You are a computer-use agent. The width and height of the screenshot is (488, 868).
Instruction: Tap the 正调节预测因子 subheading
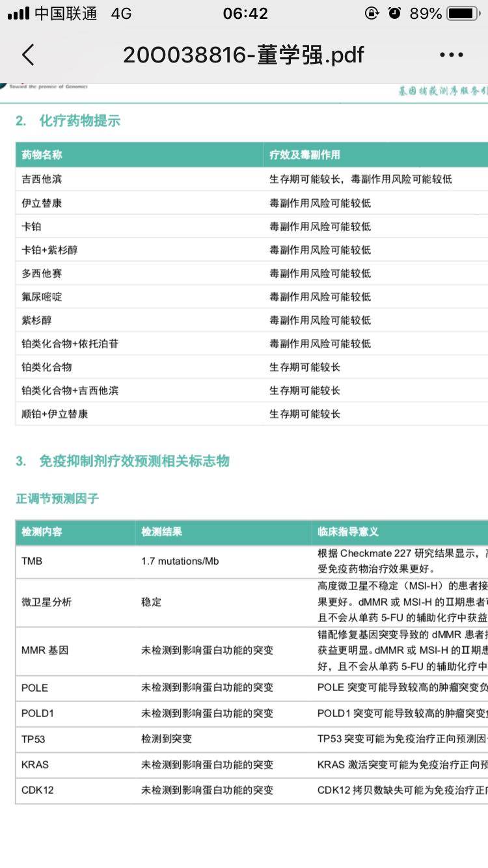(57, 499)
